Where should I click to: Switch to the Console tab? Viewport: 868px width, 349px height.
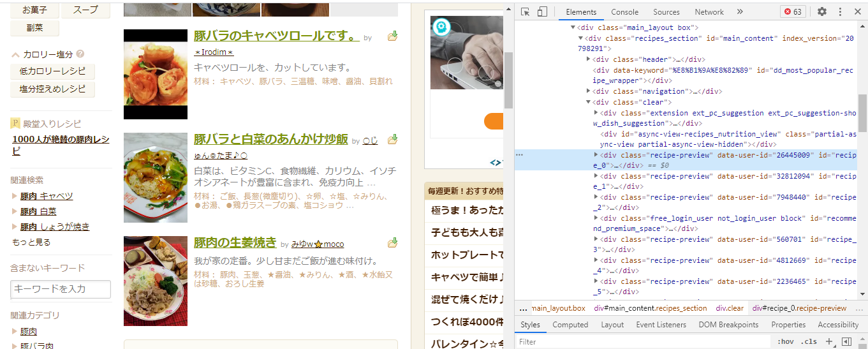tap(625, 12)
